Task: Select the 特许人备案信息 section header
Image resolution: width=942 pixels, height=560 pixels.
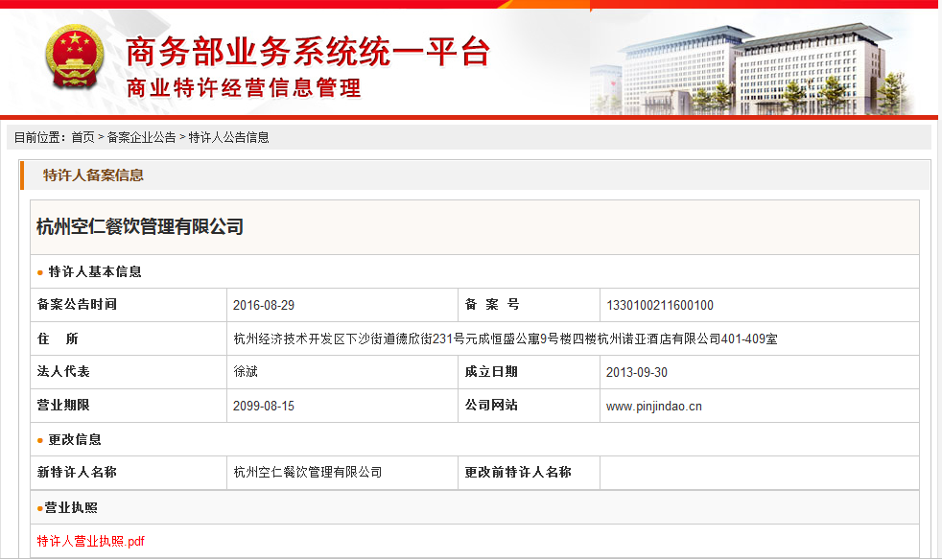Action: click(x=93, y=175)
